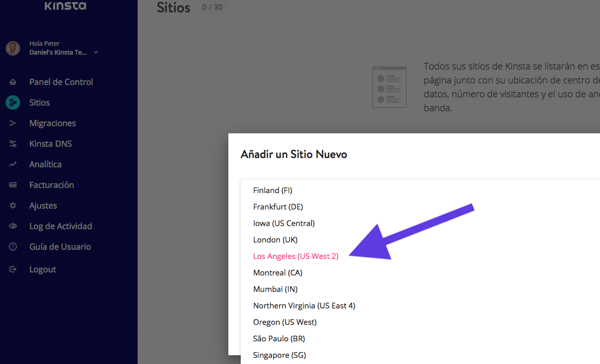Select São Paulo (BR) option

pyautogui.click(x=279, y=338)
